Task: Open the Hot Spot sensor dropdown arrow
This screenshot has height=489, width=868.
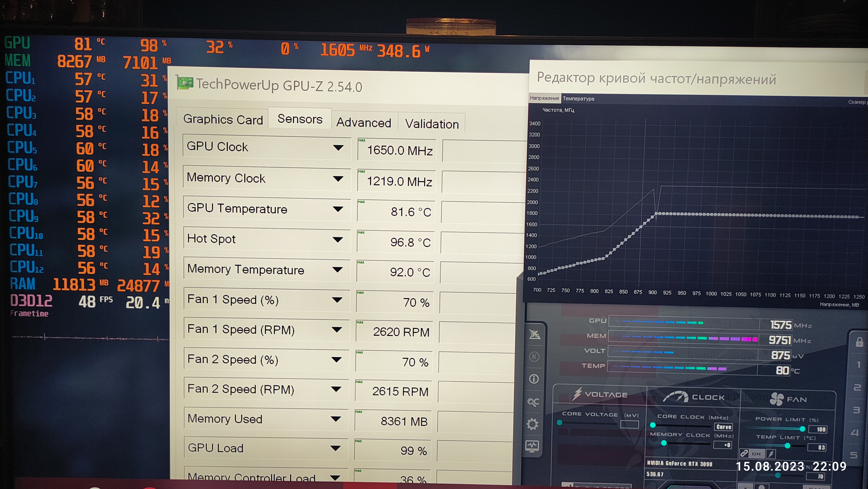Action: coord(337,240)
